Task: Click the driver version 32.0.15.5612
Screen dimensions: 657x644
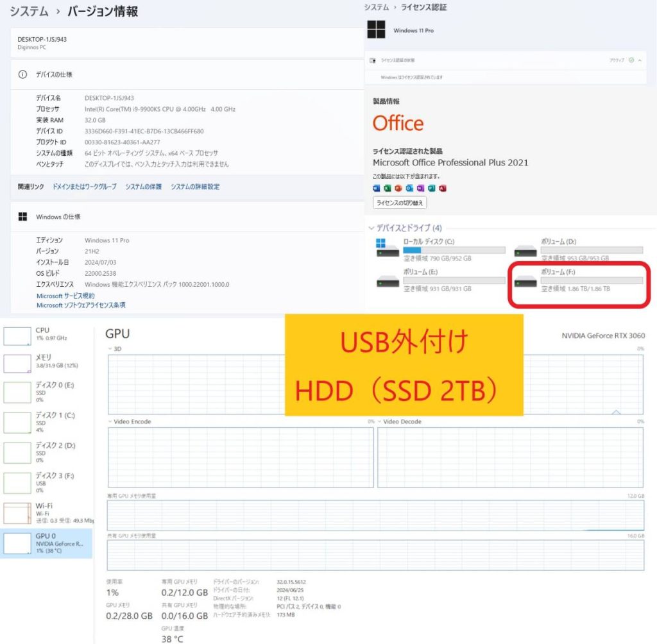Action: pyautogui.click(x=291, y=582)
